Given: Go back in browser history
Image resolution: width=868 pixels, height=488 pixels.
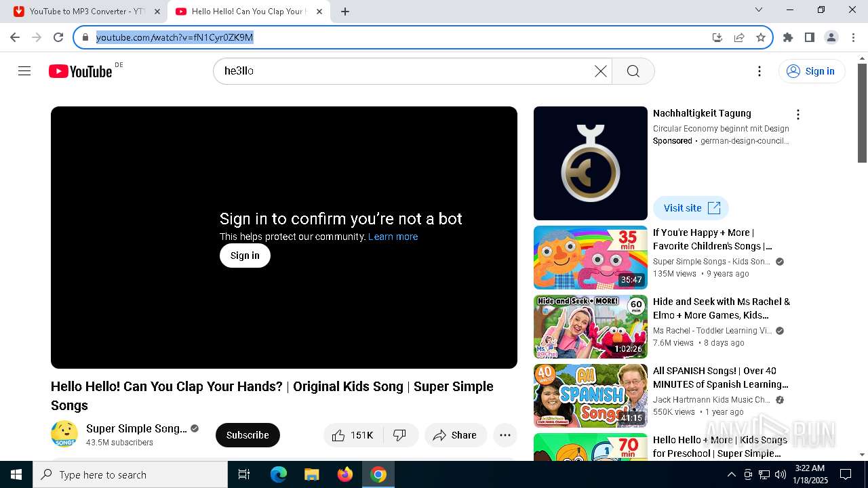Looking at the screenshot, I should click(x=15, y=37).
